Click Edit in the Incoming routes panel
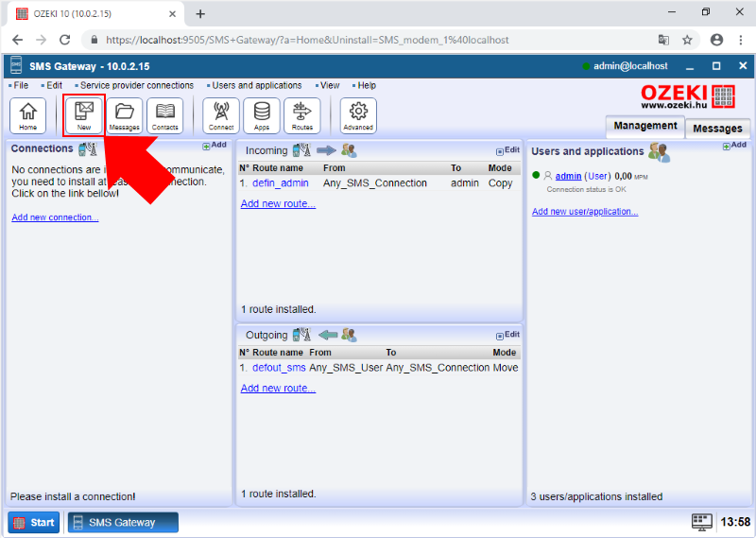The image size is (756, 538). [x=507, y=150]
